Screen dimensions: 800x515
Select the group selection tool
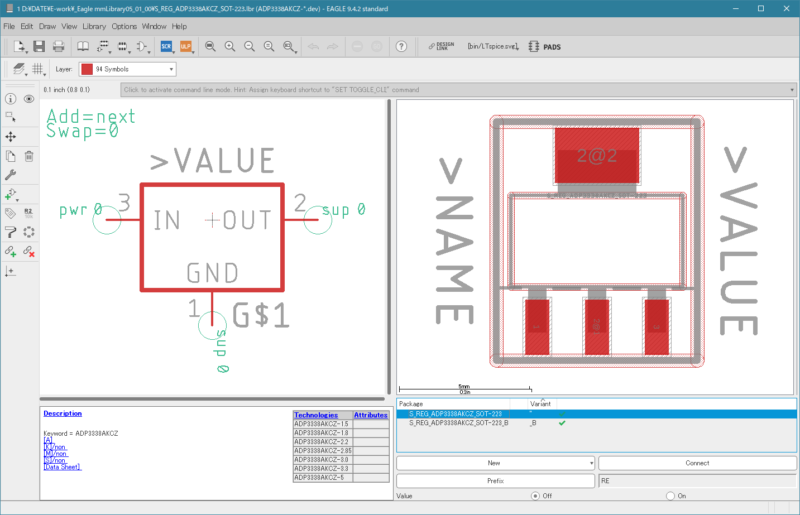11,117
